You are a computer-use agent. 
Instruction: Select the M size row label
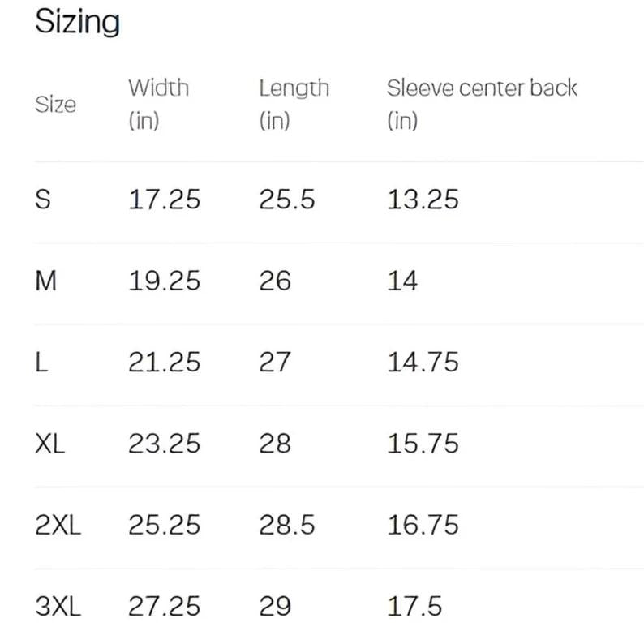46,281
